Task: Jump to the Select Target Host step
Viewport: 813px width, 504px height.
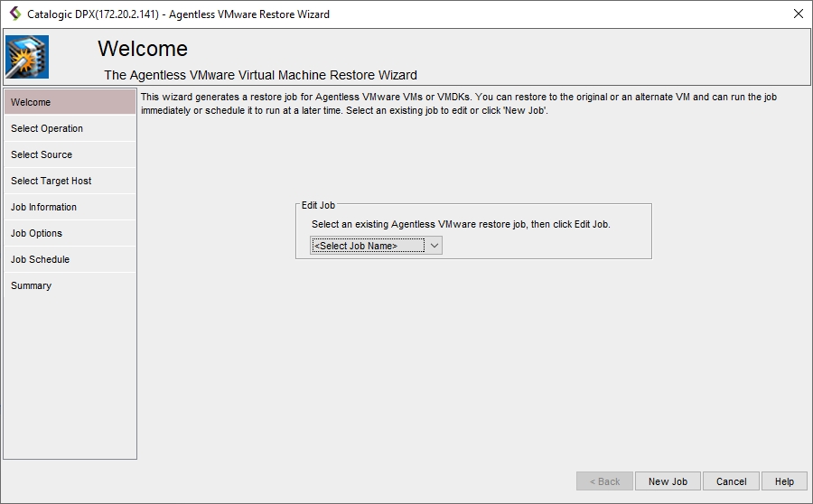Action: point(70,181)
